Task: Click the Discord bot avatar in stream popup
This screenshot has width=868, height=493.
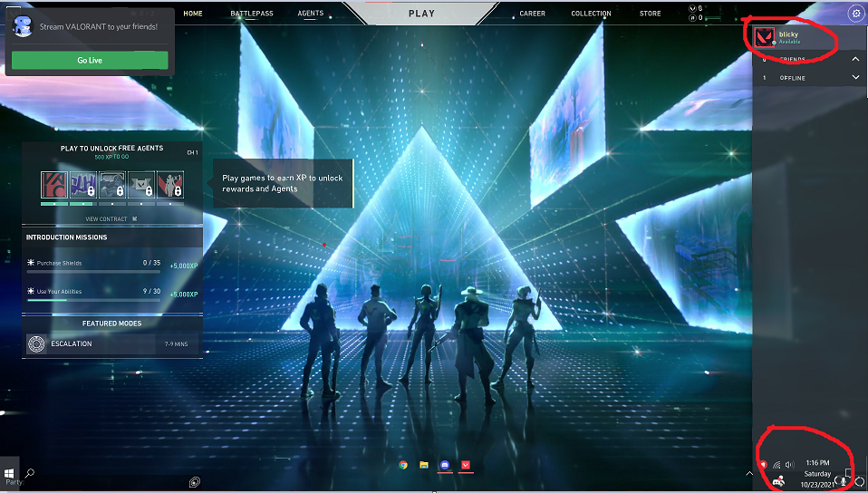Action: [x=23, y=26]
